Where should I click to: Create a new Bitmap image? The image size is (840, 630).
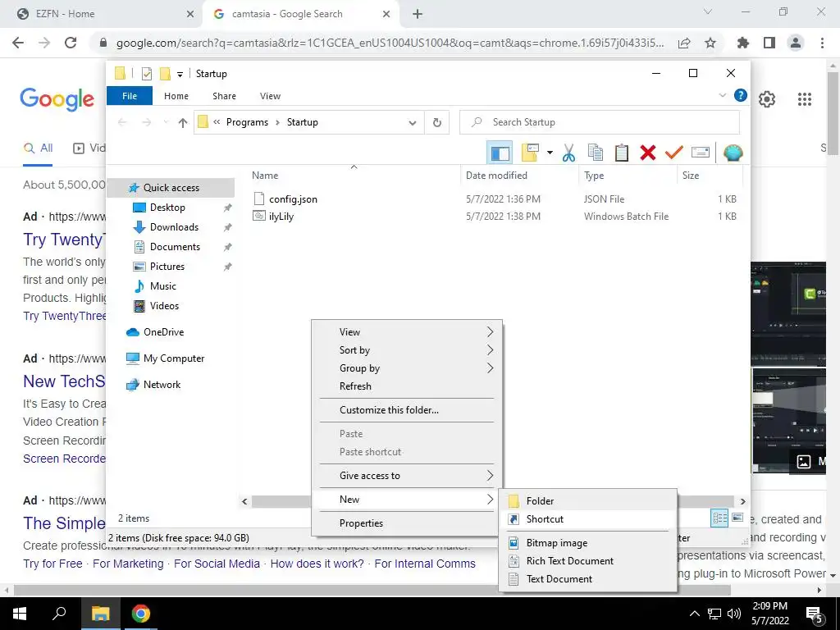[x=587, y=543]
